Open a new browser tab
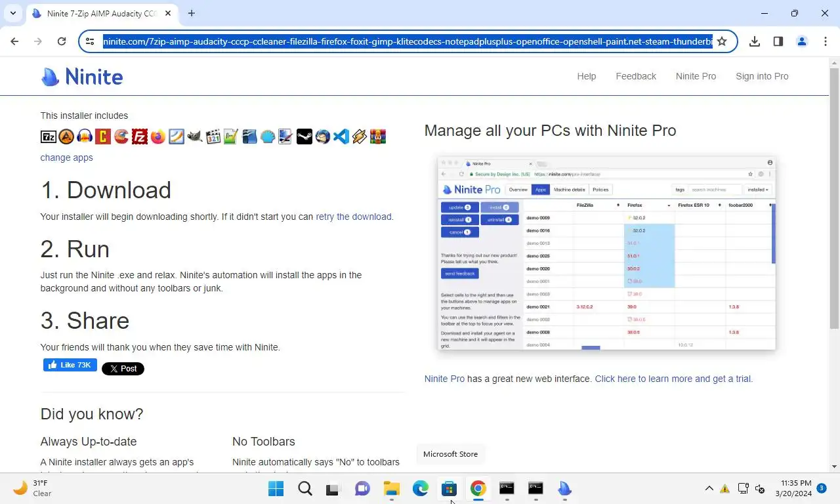Viewport: 840px width, 504px height. (192, 13)
